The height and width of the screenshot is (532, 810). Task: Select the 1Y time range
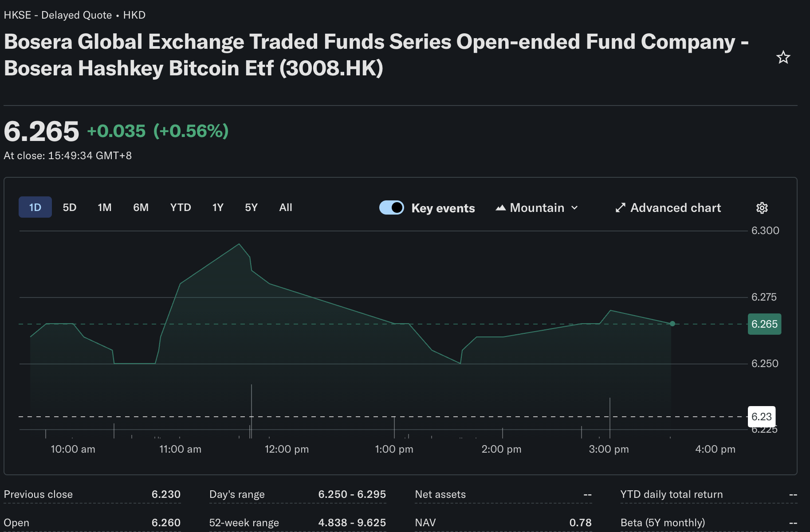(218, 207)
